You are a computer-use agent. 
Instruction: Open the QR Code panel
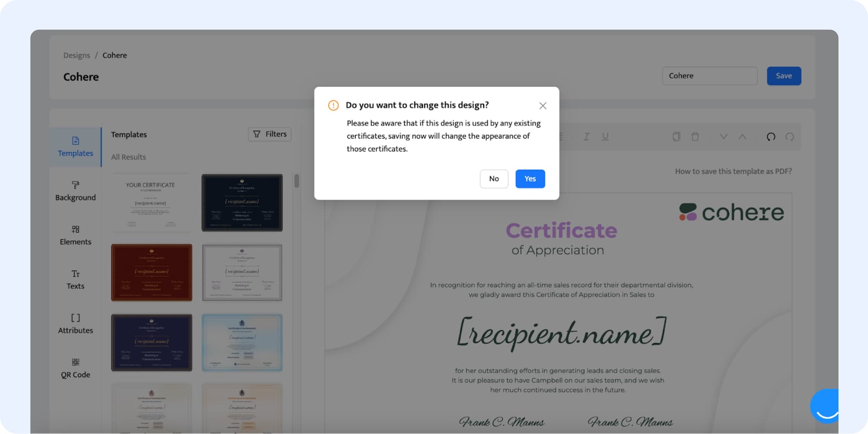click(x=75, y=368)
